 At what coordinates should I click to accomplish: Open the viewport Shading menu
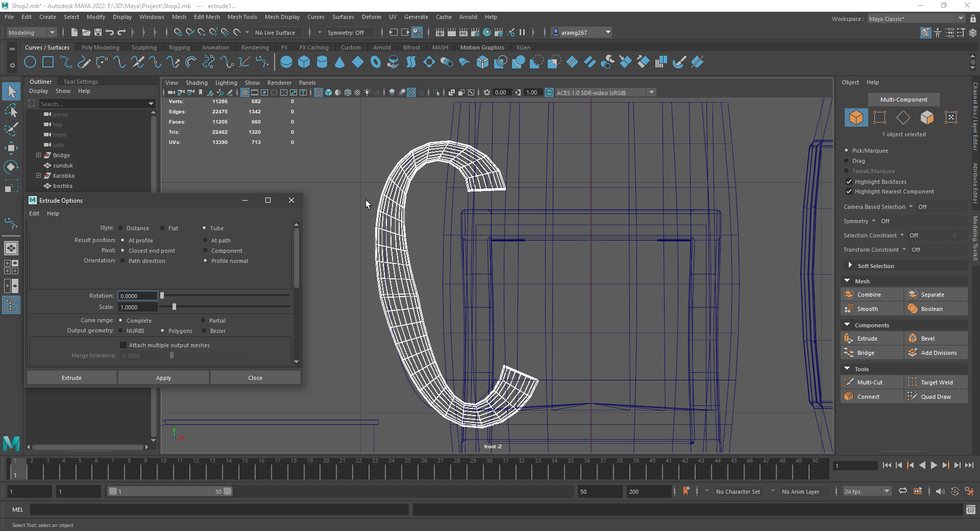pyautogui.click(x=197, y=83)
